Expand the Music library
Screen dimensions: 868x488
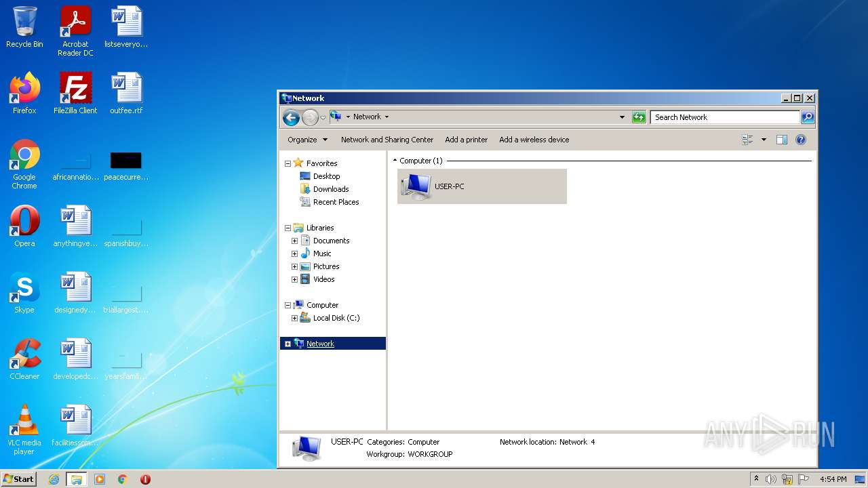[294, 253]
